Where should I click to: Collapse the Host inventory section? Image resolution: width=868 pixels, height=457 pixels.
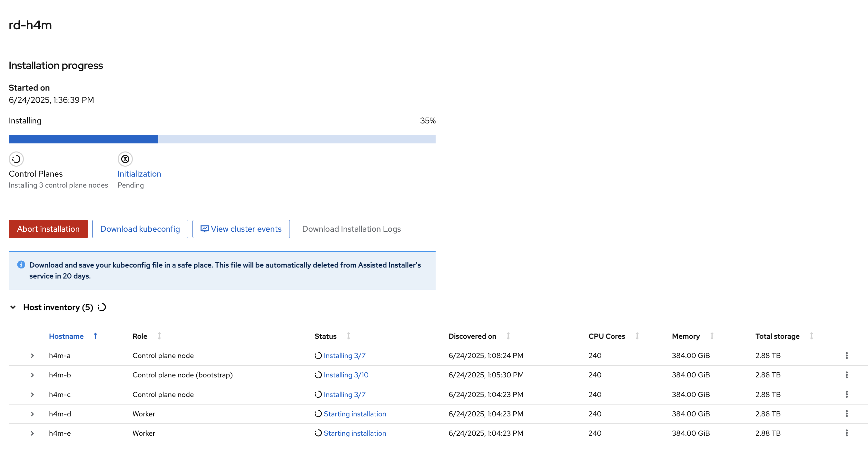tap(13, 307)
